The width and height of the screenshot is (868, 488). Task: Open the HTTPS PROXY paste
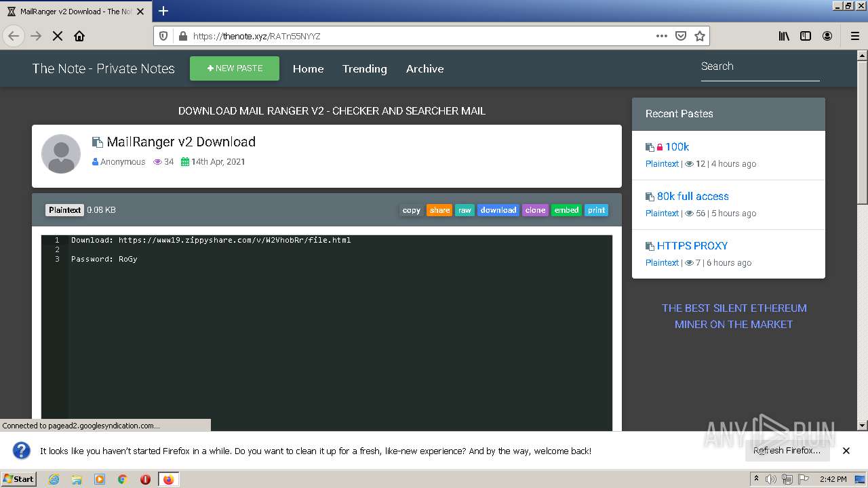pos(692,245)
